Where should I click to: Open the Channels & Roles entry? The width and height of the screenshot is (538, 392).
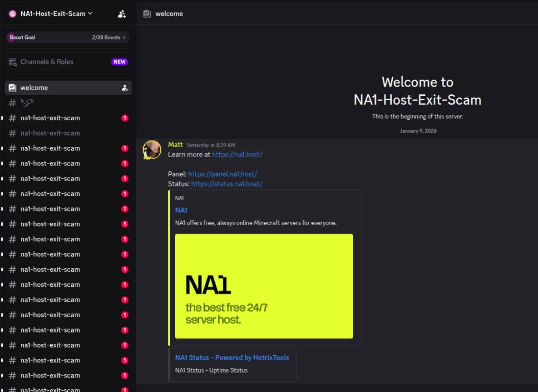[47, 62]
